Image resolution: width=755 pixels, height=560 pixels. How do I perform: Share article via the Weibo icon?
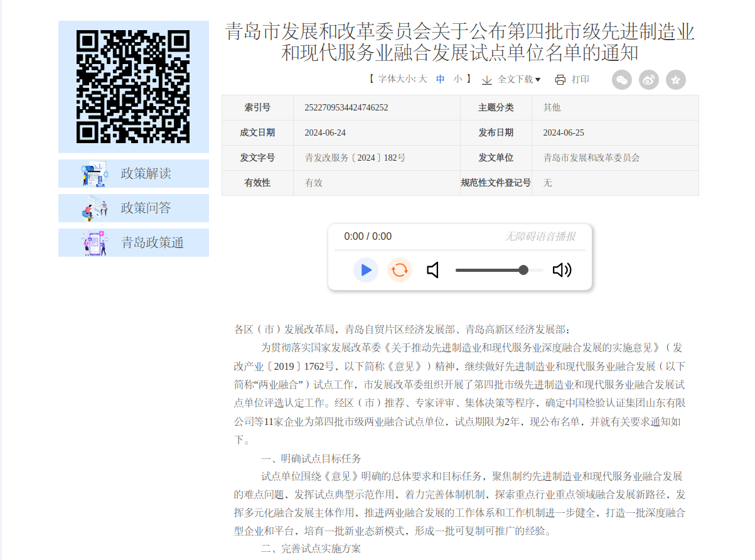coord(649,80)
